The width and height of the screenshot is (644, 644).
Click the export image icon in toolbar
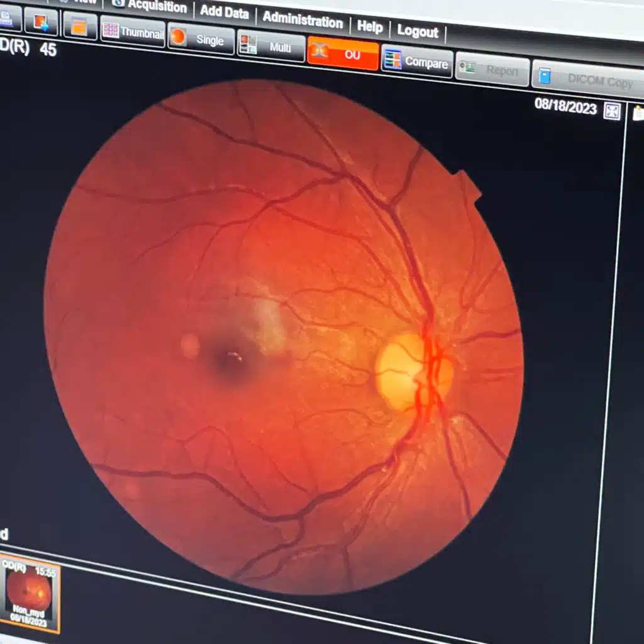(42, 23)
